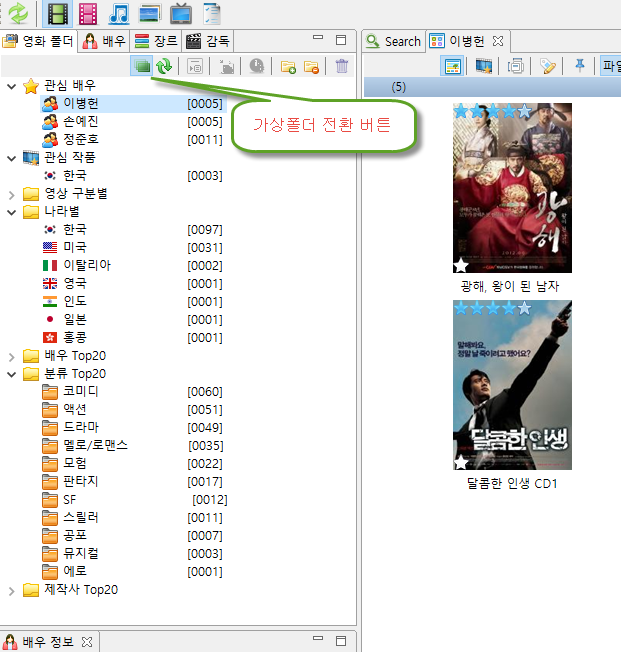Add a new folder with plus icon

click(288, 67)
